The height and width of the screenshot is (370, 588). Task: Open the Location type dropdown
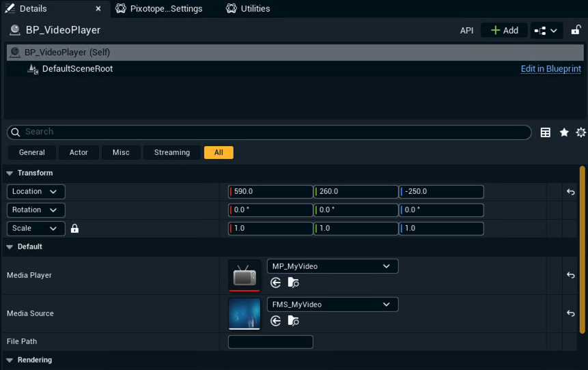tap(36, 192)
